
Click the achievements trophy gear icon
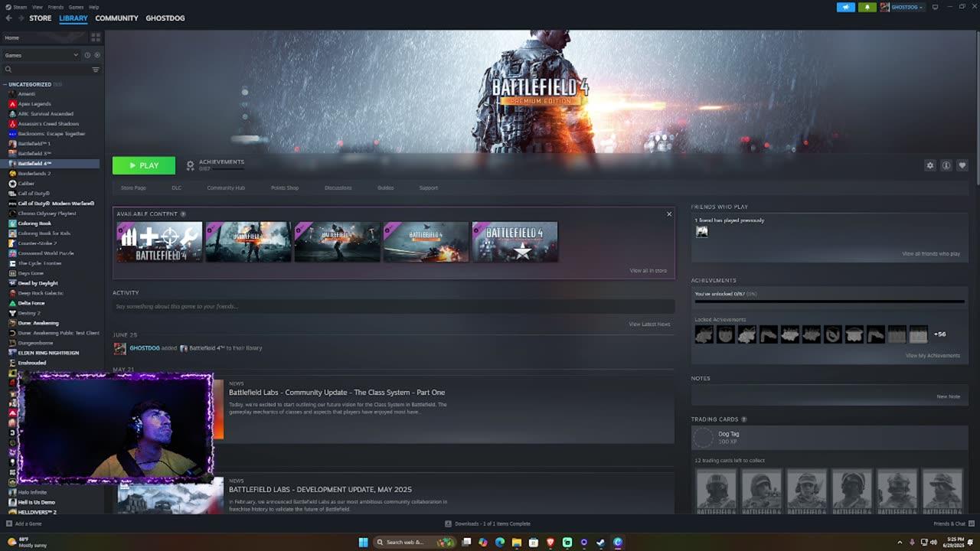click(x=191, y=165)
